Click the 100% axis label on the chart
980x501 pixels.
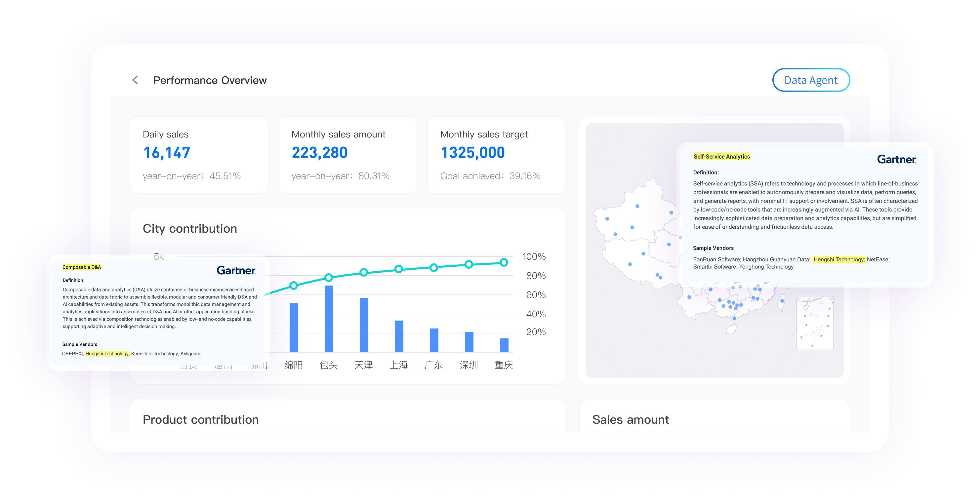tap(536, 257)
